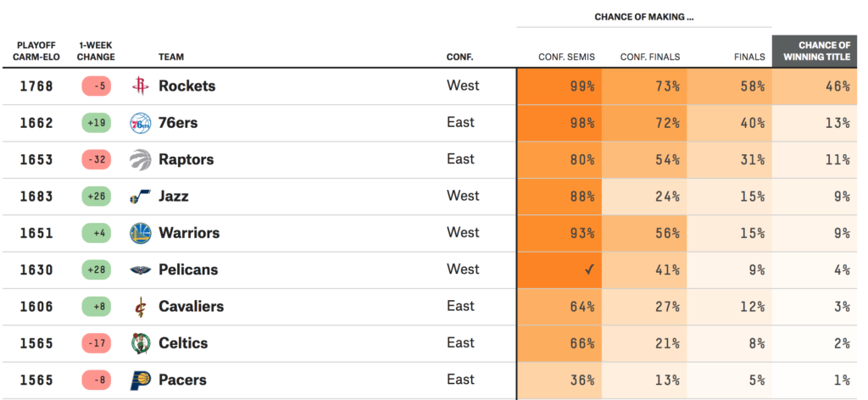Click the Rockets 46% title chance cell
Image resolution: width=868 pixels, height=400 pixels.
815,86
